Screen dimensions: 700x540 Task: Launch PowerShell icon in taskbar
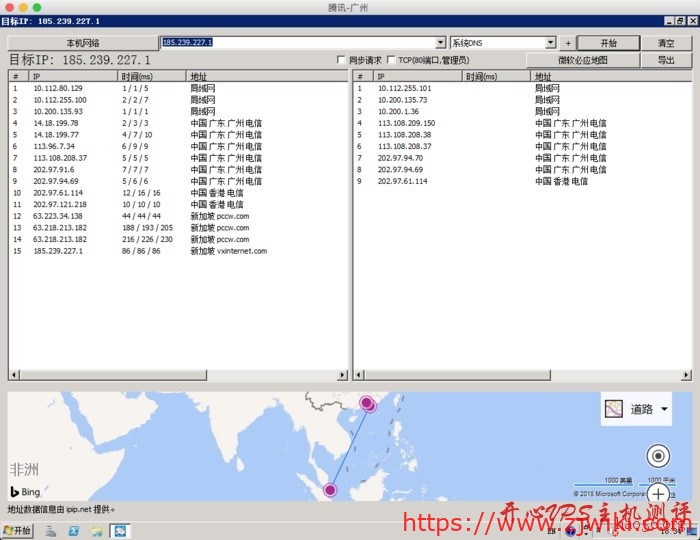click(74, 531)
